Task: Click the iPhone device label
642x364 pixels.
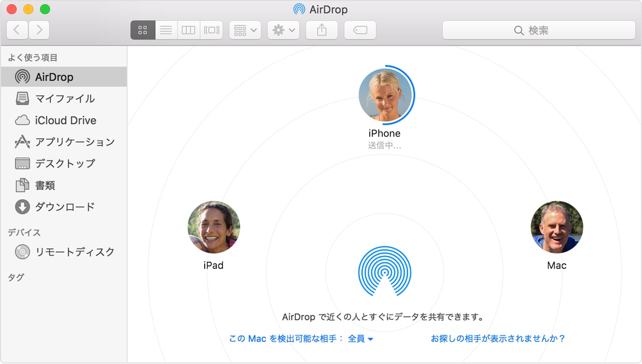Action: (385, 133)
